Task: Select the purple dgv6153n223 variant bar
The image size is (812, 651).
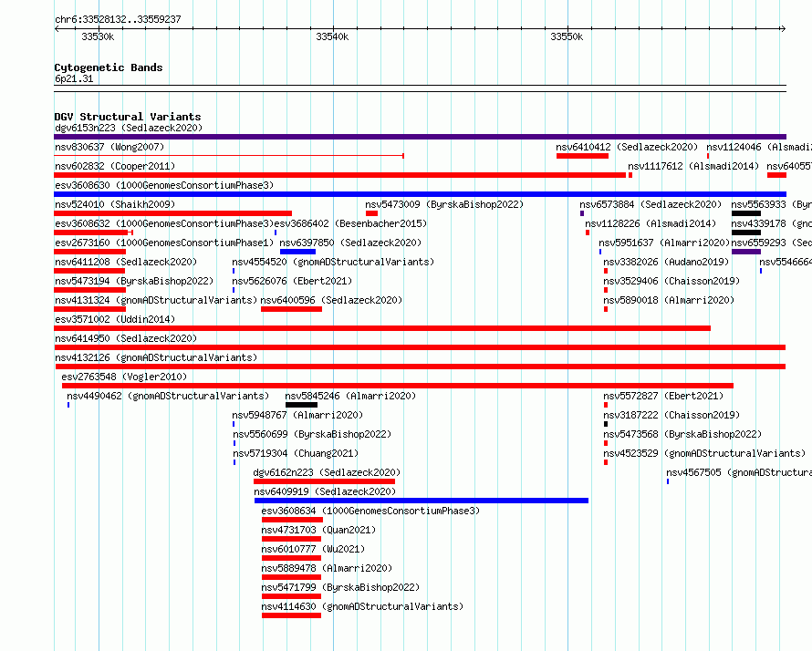Action: (420, 137)
